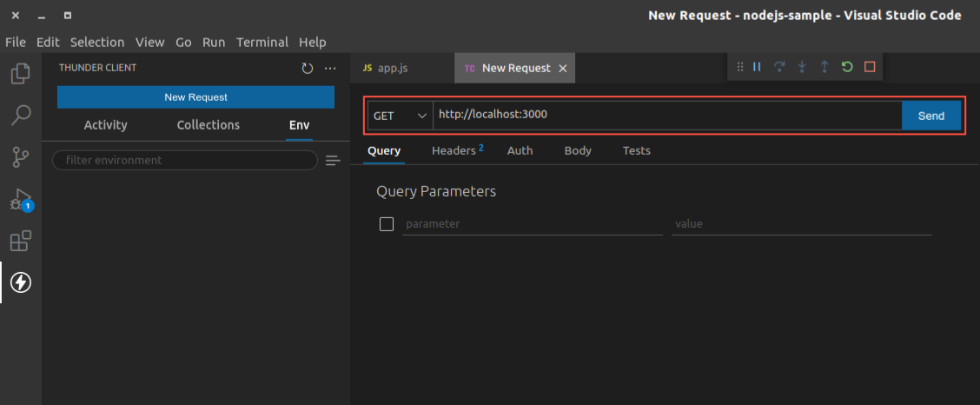Select the Query tab

[384, 150]
